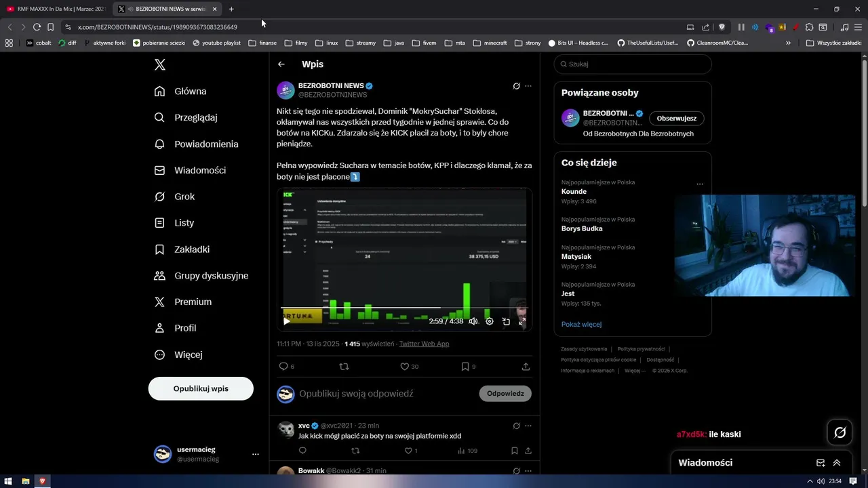This screenshot has width=868, height=488.
Task: Toggle video picture-in-picture mode
Action: coord(506,321)
